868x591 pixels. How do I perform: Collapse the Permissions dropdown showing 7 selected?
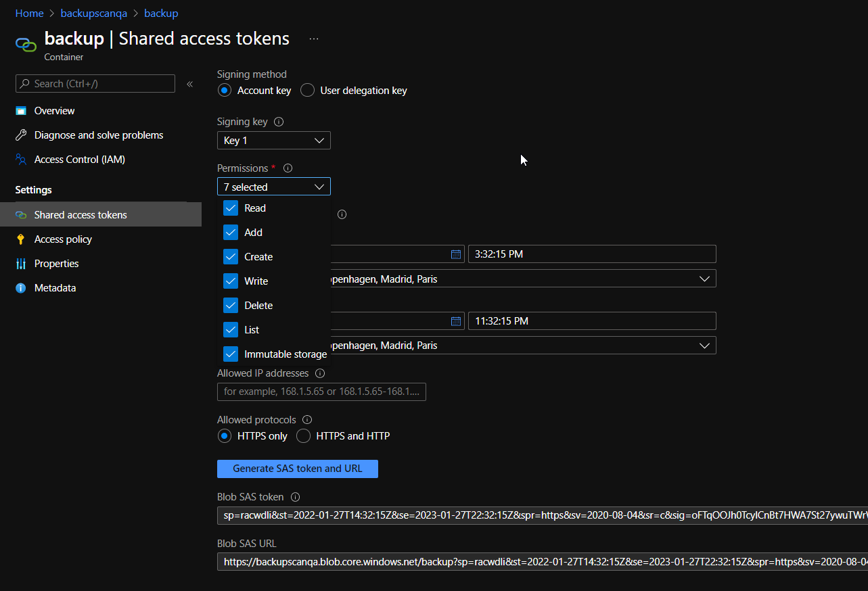[x=274, y=187]
